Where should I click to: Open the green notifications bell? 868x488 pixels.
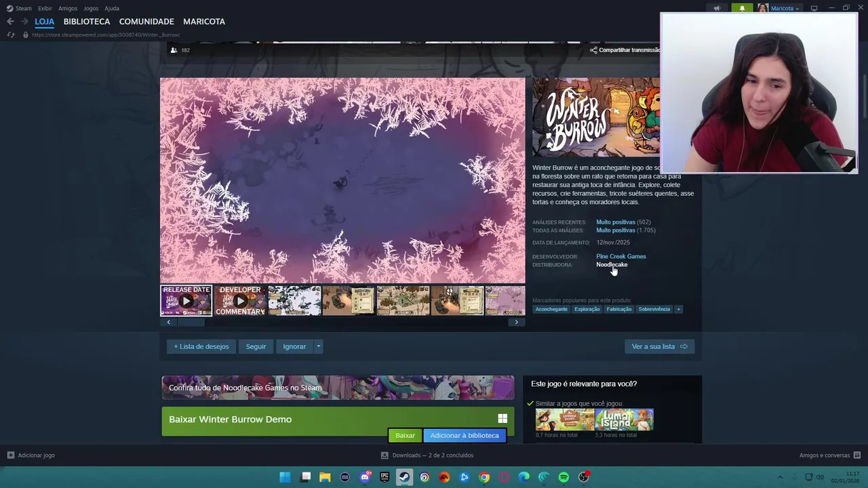click(x=742, y=8)
